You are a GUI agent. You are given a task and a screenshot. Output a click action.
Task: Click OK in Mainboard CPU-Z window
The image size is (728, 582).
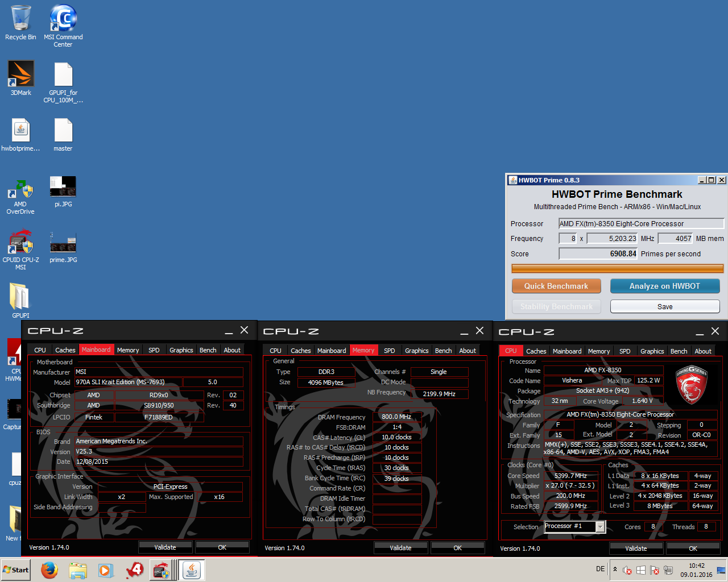coord(222,547)
